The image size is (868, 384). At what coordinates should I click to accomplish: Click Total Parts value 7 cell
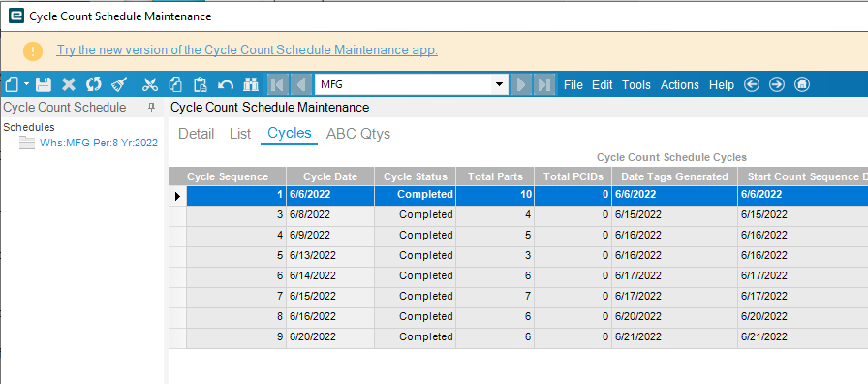click(x=495, y=297)
